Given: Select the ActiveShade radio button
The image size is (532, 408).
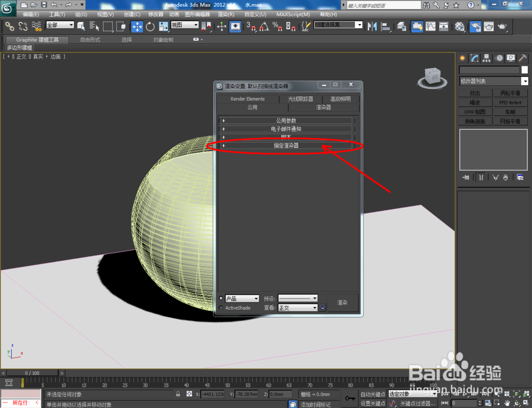Looking at the screenshot, I should pos(221,307).
